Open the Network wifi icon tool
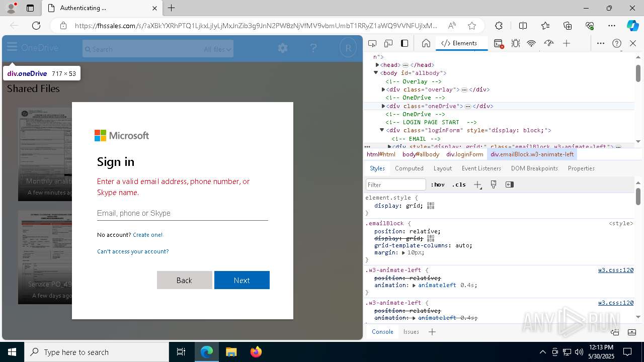Image resolution: width=644 pixels, height=362 pixels. click(531, 43)
